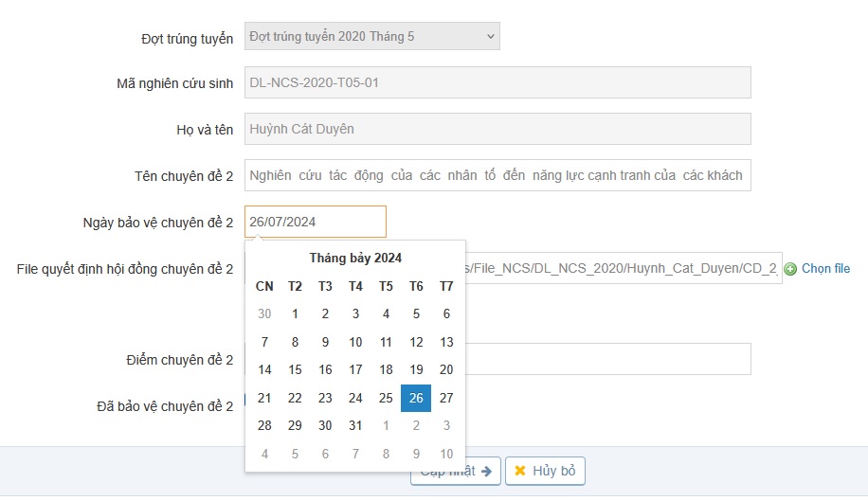Choose the grayed-out 30 from the previous month
Viewport: 868px width, 501px height.
tap(264, 314)
